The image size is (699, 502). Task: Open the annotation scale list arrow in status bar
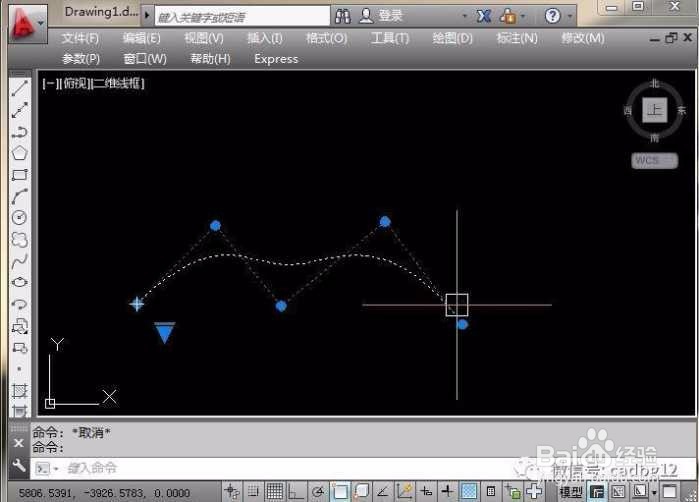point(654,493)
